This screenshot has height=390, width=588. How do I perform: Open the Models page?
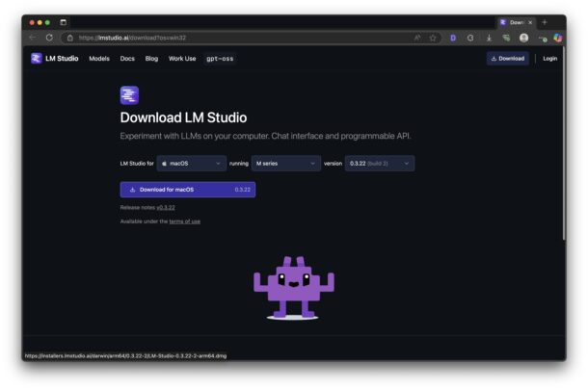99,59
